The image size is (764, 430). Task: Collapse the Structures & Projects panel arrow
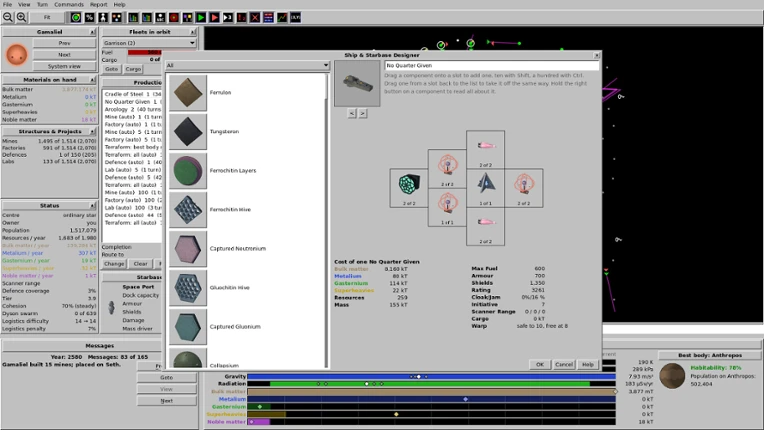(92, 131)
